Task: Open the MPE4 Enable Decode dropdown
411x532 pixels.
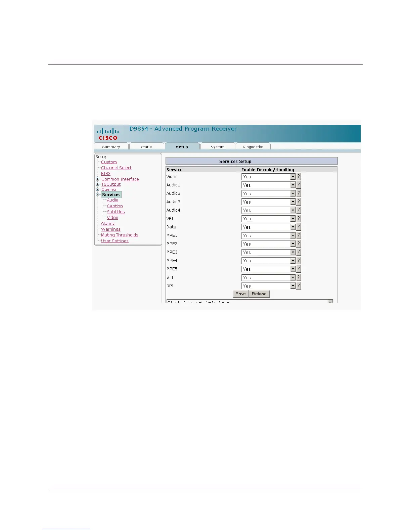Action: pos(268,261)
